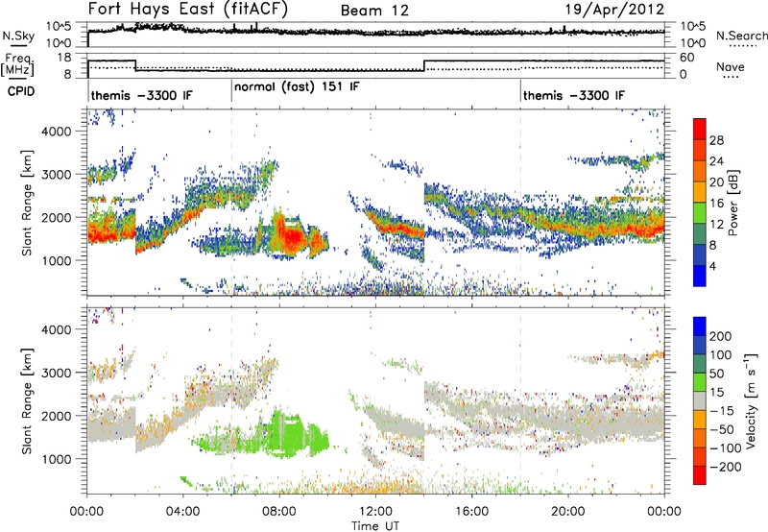Click the frequency step change at 14:00 in Freq panel

(424, 65)
